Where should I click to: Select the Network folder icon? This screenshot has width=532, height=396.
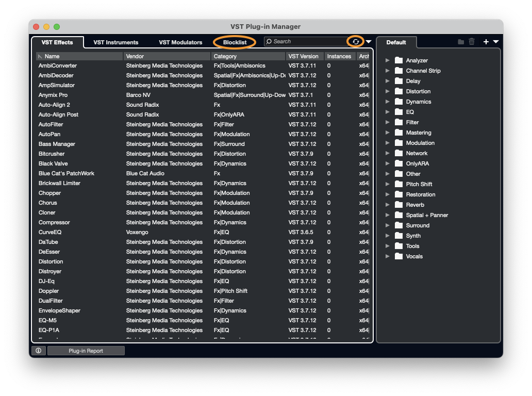tap(398, 153)
